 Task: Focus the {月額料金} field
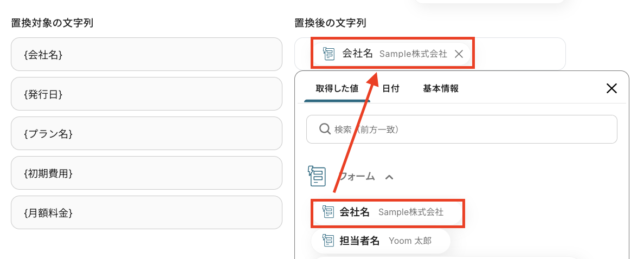pos(146,212)
